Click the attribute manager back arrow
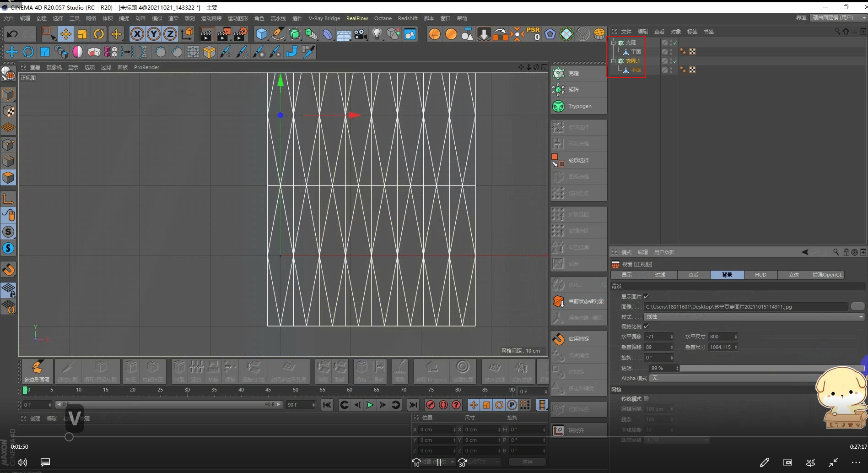Screen dimensions: 868x473 tap(805, 252)
